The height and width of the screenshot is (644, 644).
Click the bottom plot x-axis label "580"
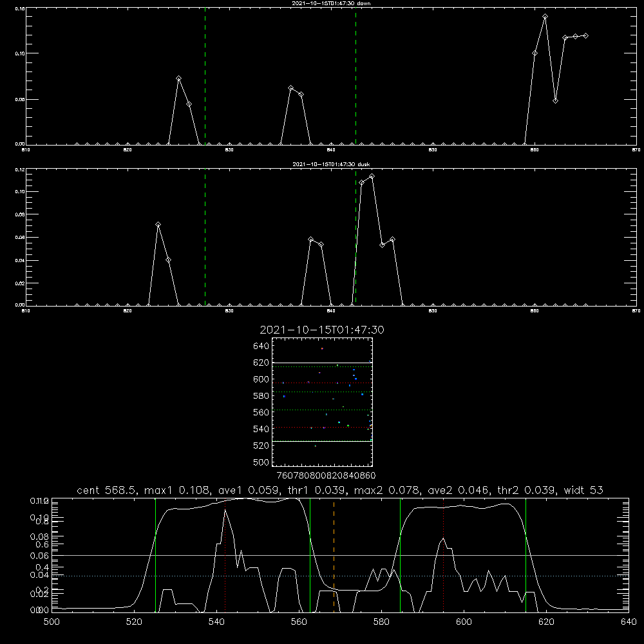click(381, 622)
